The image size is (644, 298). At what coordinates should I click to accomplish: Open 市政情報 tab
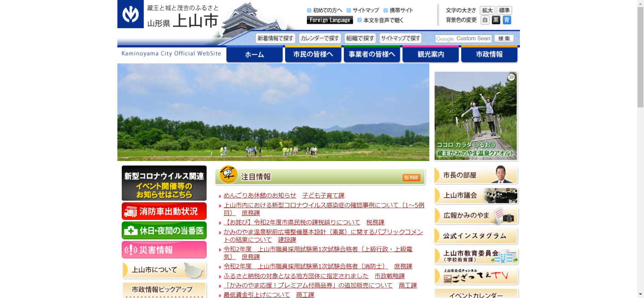click(489, 54)
